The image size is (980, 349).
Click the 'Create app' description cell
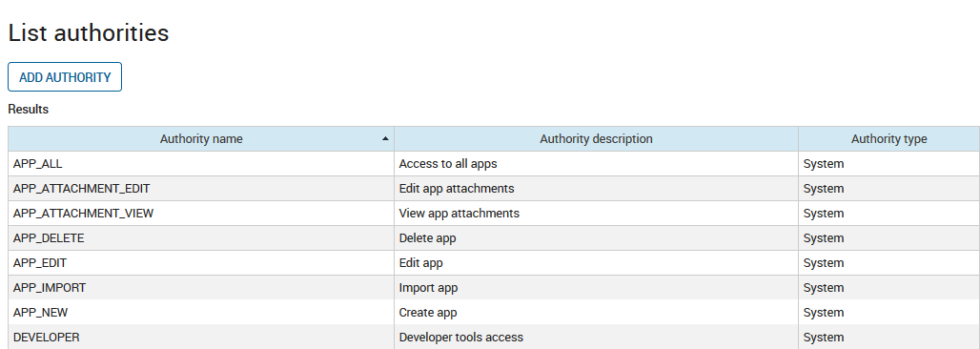tap(596, 312)
